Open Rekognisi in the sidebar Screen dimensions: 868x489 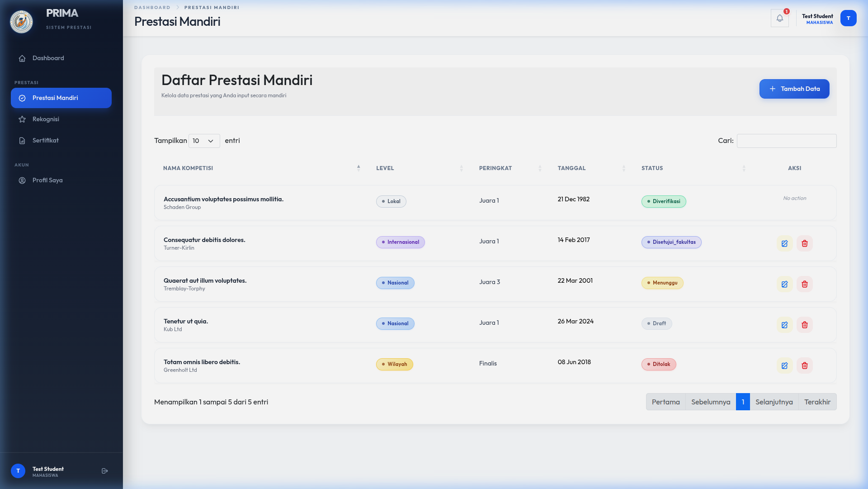tap(46, 119)
